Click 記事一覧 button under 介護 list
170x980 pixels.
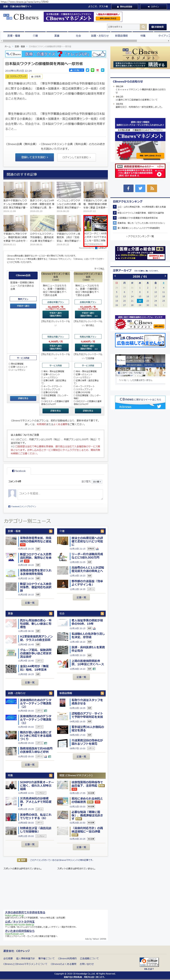point(81,597)
